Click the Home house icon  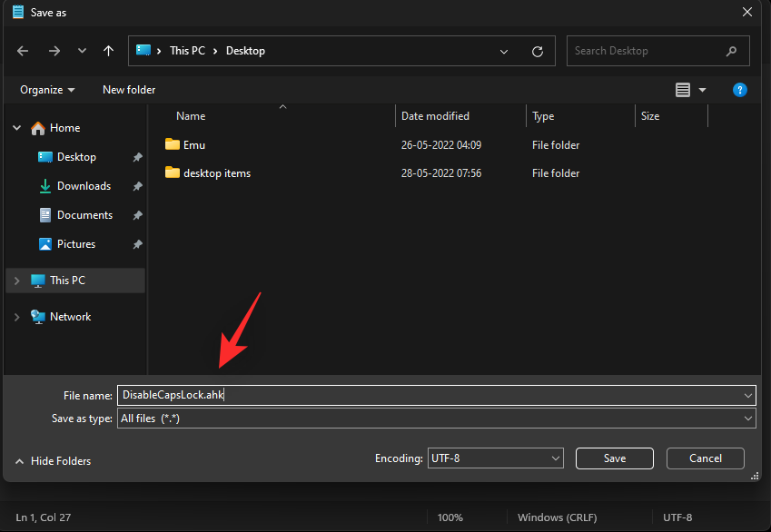pos(38,128)
